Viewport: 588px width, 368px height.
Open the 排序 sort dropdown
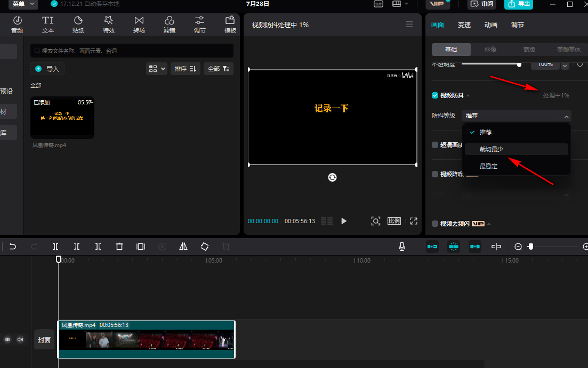185,69
